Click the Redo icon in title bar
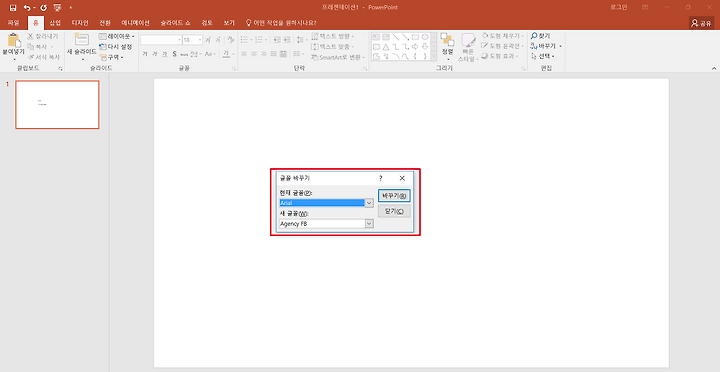720x372 pixels. [43, 8]
